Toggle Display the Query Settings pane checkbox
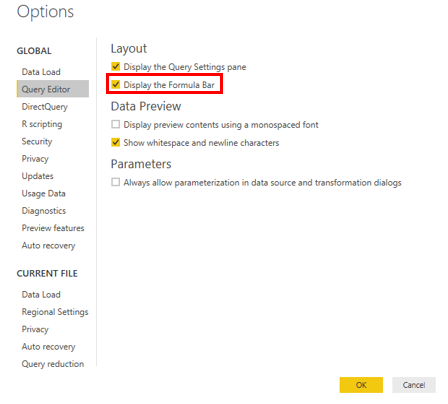 [x=116, y=66]
